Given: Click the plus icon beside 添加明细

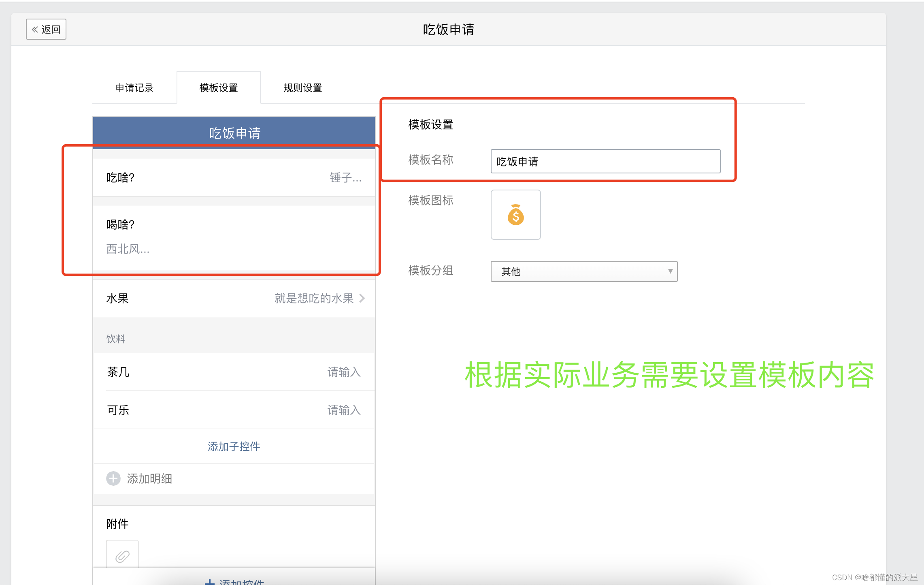Looking at the screenshot, I should (113, 478).
